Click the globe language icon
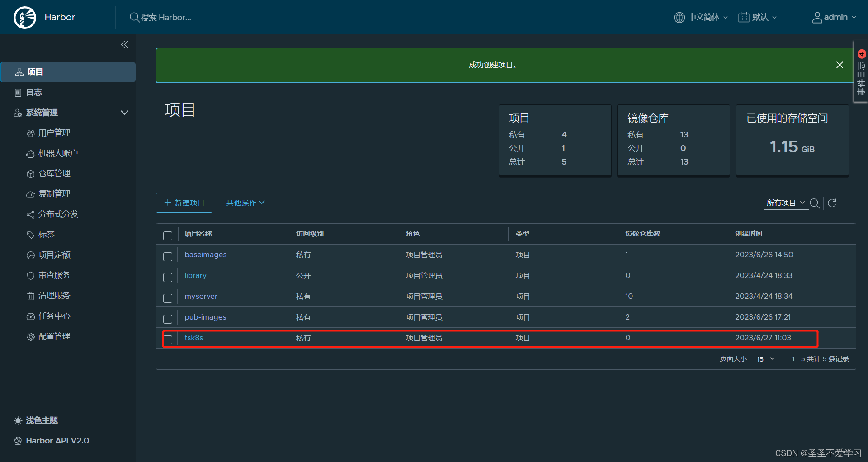868x462 pixels. coord(679,17)
